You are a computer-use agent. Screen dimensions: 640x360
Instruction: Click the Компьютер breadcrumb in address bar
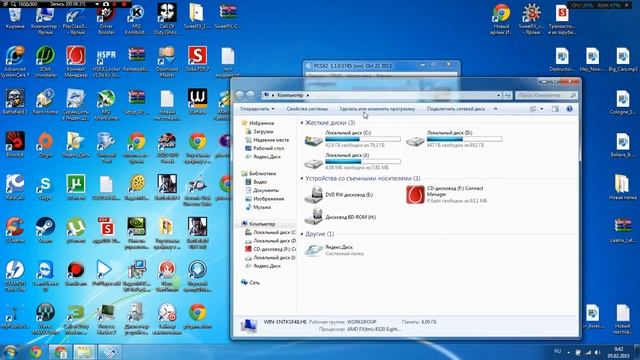click(x=290, y=95)
